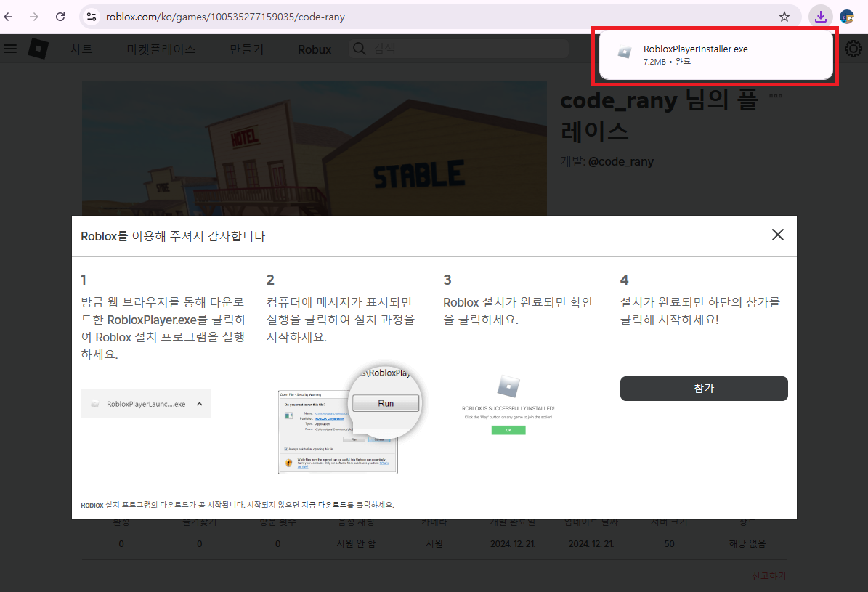Click the code_rany 님의 플레이스 title
Screen dimensions: 868x592
pyautogui.click(x=659, y=115)
